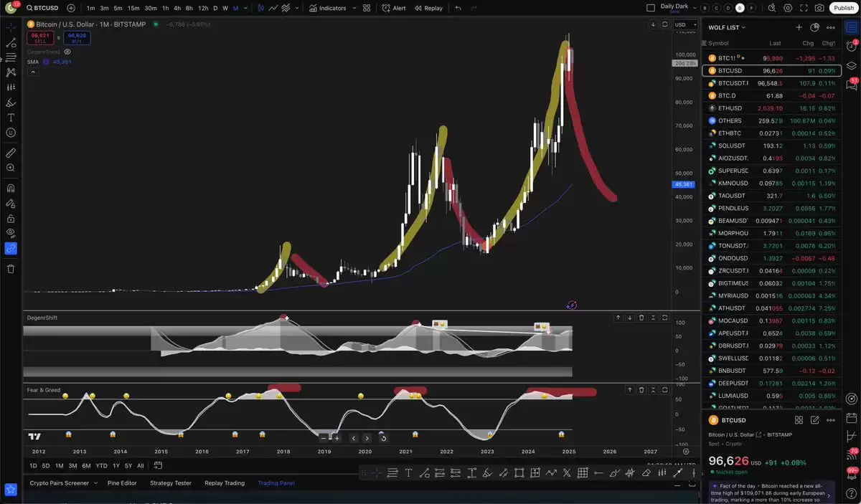Click the red SELL price button

coord(40,37)
